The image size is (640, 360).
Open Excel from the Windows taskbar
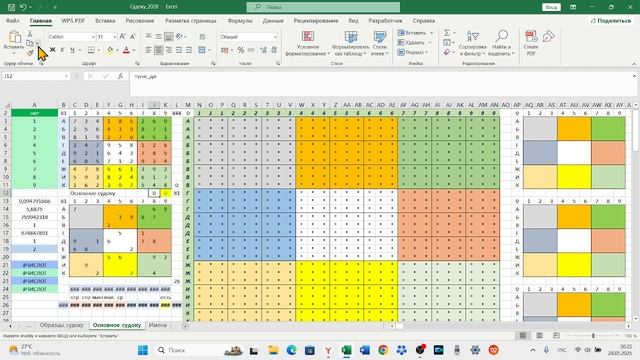click(x=347, y=350)
